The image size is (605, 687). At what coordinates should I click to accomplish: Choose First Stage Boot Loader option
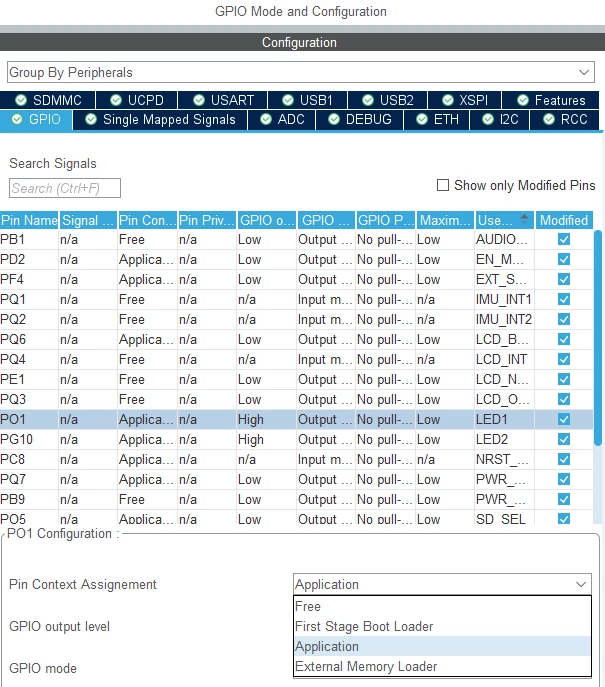coord(442,627)
